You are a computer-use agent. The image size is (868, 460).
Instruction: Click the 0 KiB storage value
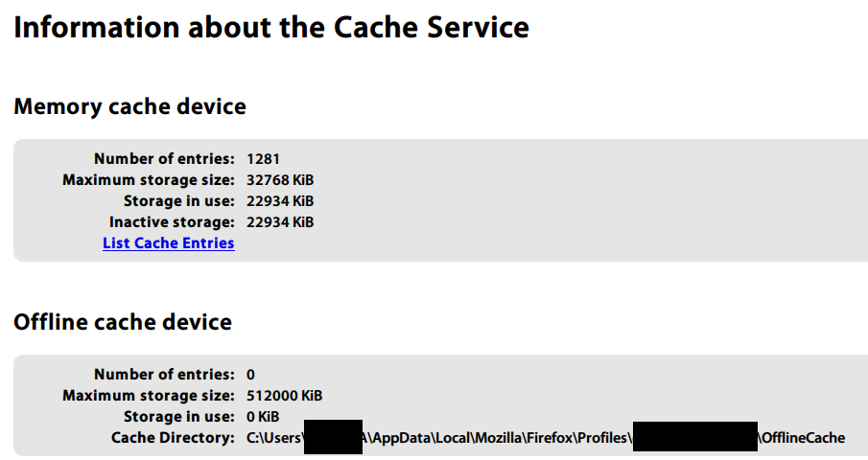click(263, 417)
